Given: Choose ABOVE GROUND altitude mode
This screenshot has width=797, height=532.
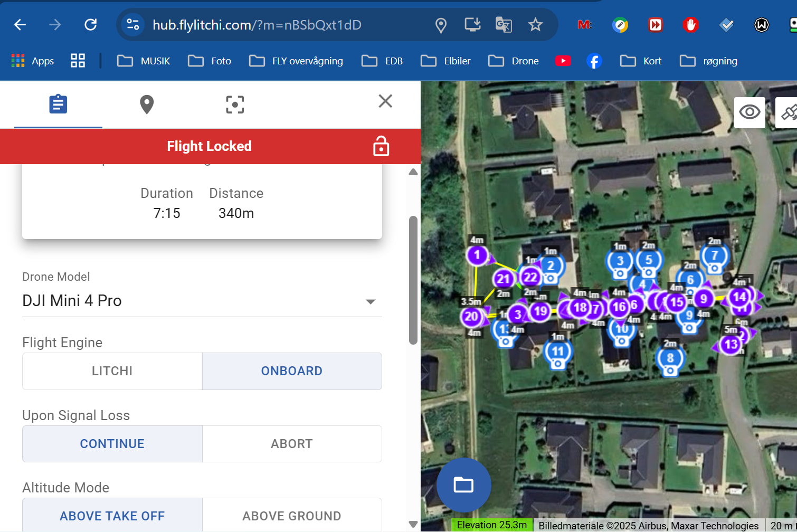Looking at the screenshot, I should [x=291, y=516].
